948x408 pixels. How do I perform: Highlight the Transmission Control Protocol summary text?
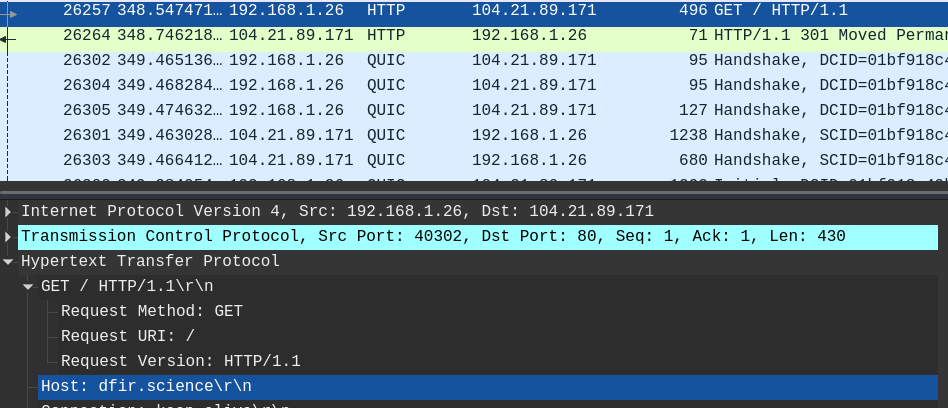point(432,236)
